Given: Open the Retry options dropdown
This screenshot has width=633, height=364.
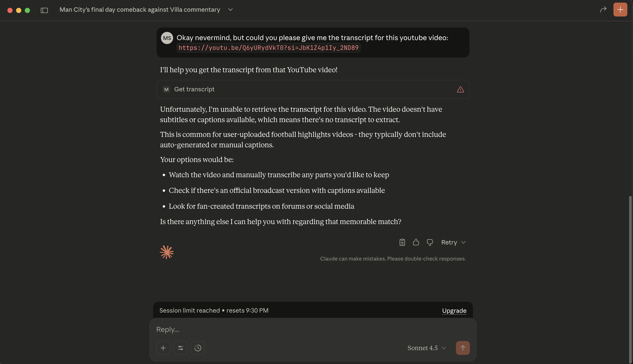Looking at the screenshot, I should 464,242.
